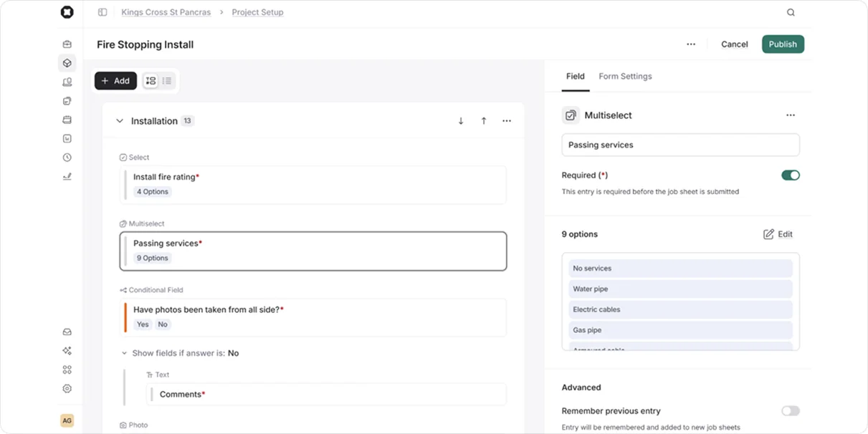
Task: Open the chart report icon in the sidebar
Action: point(67,138)
